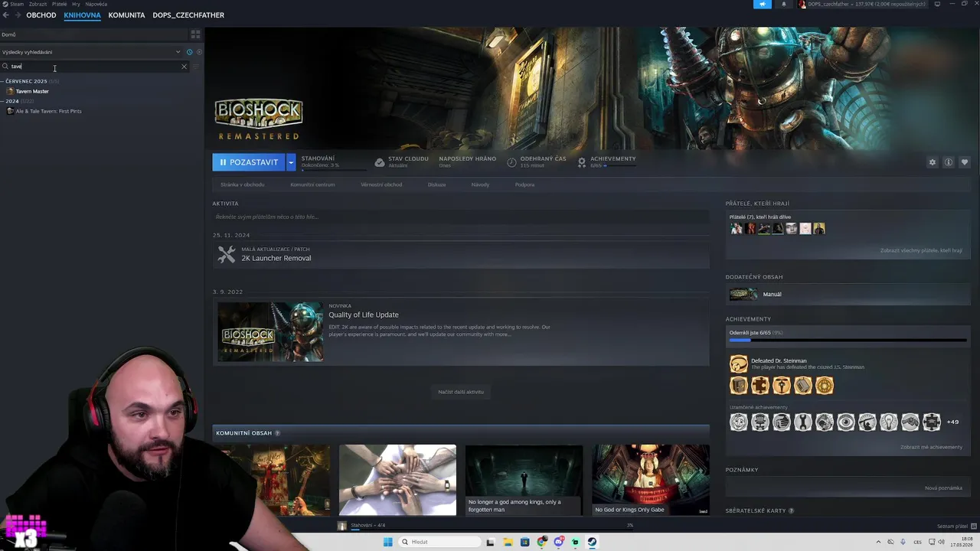This screenshot has height=551, width=980.
Task: Open the Hry menu
Action: (76, 4)
